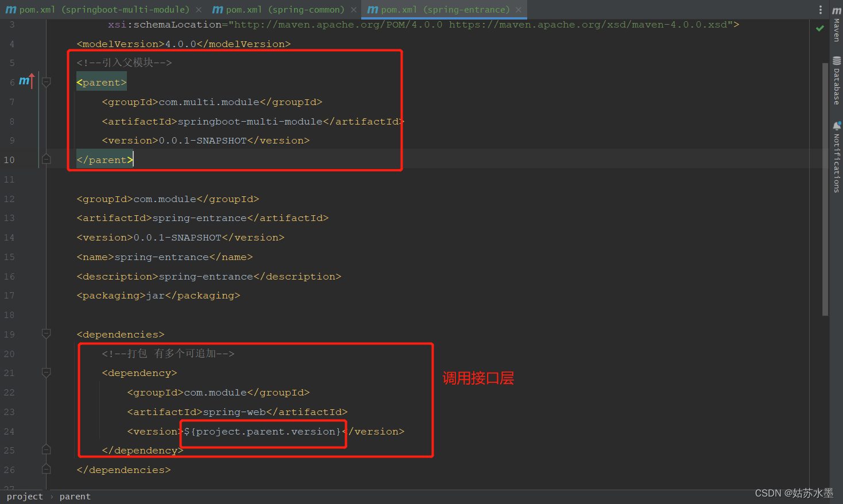843x504 pixels.
Task: Click the '<description>spring-entrance' line
Action: coord(209,276)
